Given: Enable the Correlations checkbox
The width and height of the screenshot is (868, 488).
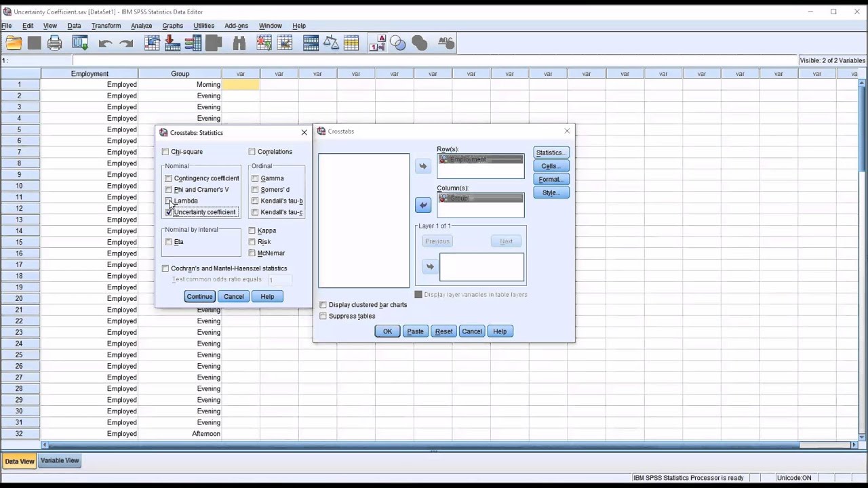Looking at the screenshot, I should click(252, 152).
